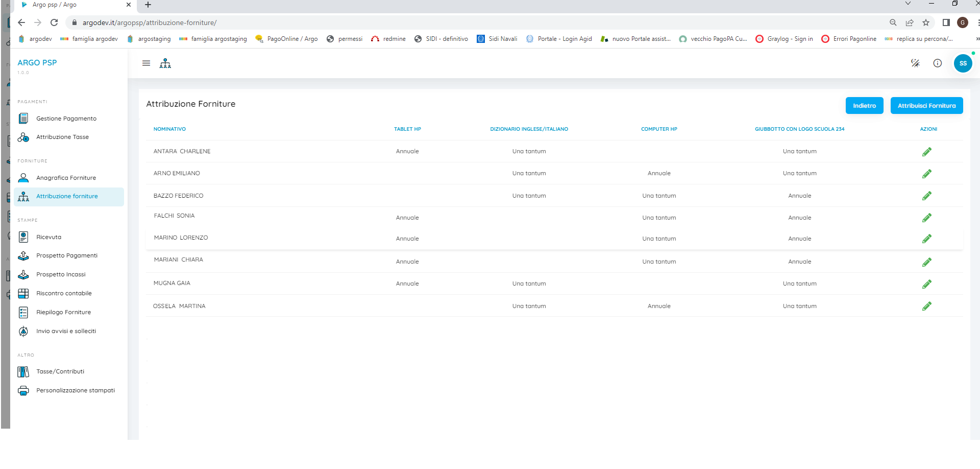Click GIUBBOTTO CON LOGO SCUOLA 234 header

(x=799, y=129)
